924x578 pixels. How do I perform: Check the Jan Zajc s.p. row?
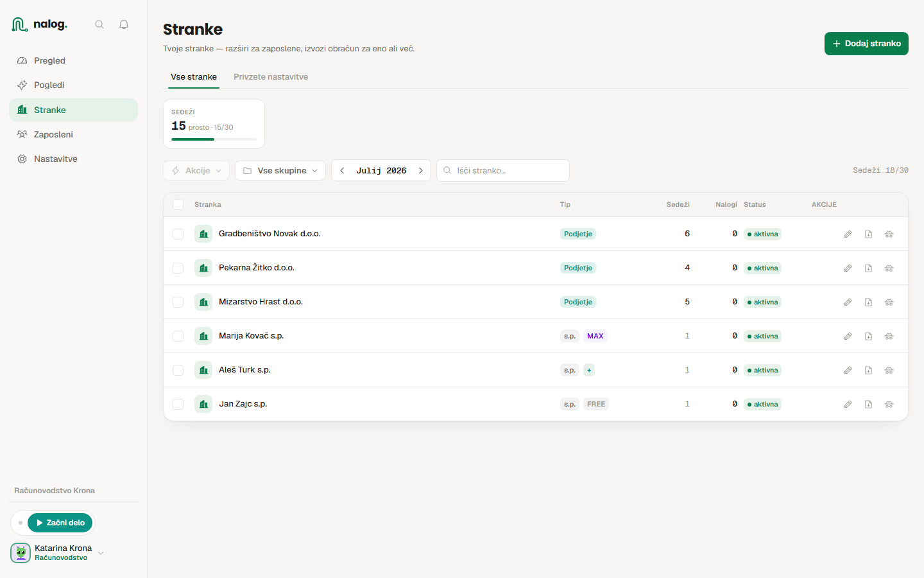178,404
